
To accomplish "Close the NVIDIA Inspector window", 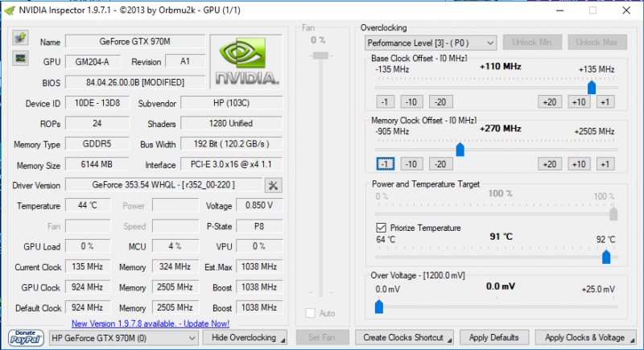I will (x=626, y=10).
